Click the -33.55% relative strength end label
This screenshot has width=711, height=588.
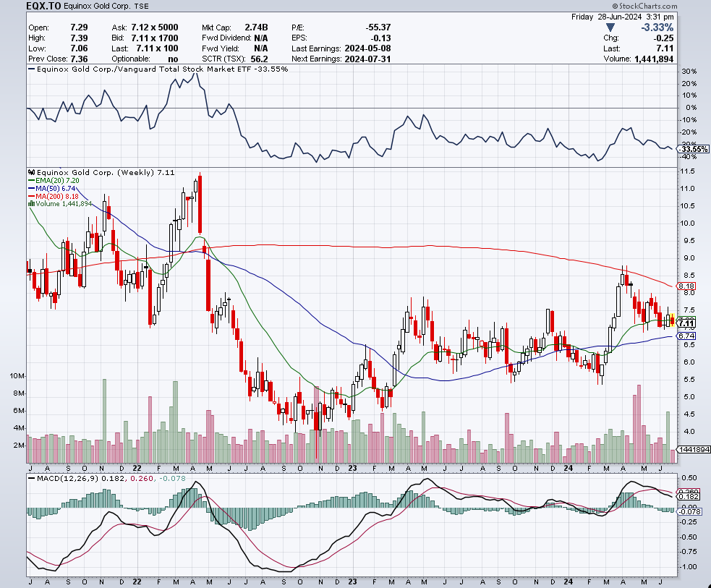[694, 149]
